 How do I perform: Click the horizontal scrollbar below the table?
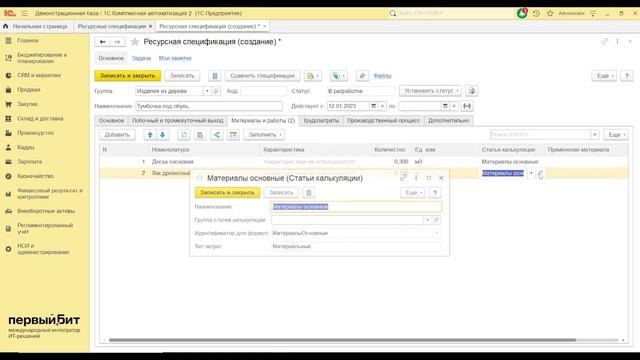click(342, 340)
